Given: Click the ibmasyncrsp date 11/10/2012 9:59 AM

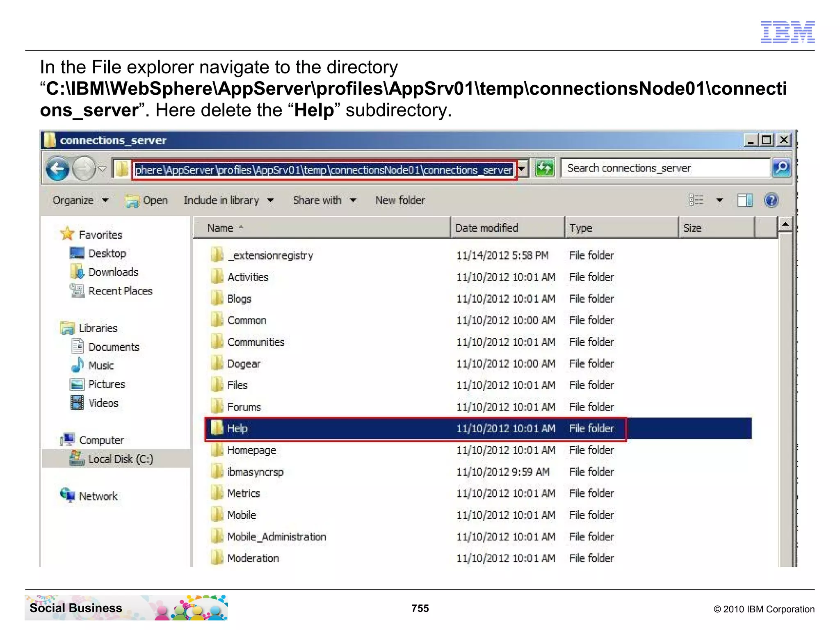Looking at the screenshot, I should [503, 472].
